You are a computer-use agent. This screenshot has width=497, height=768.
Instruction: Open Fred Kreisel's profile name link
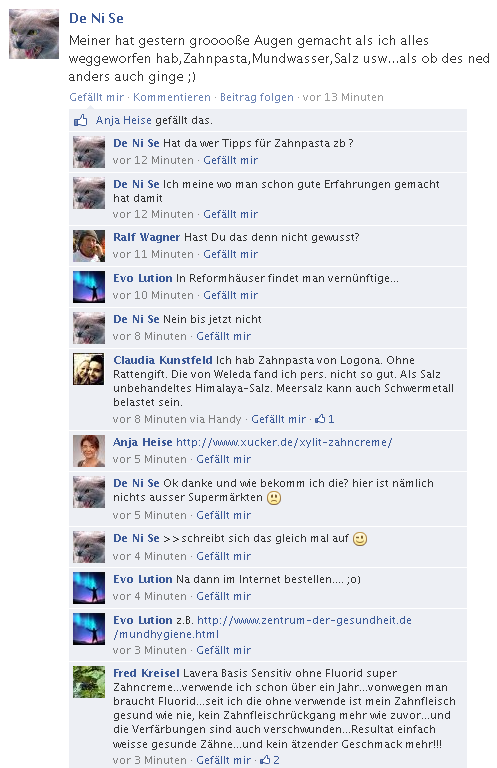[x=146, y=673]
